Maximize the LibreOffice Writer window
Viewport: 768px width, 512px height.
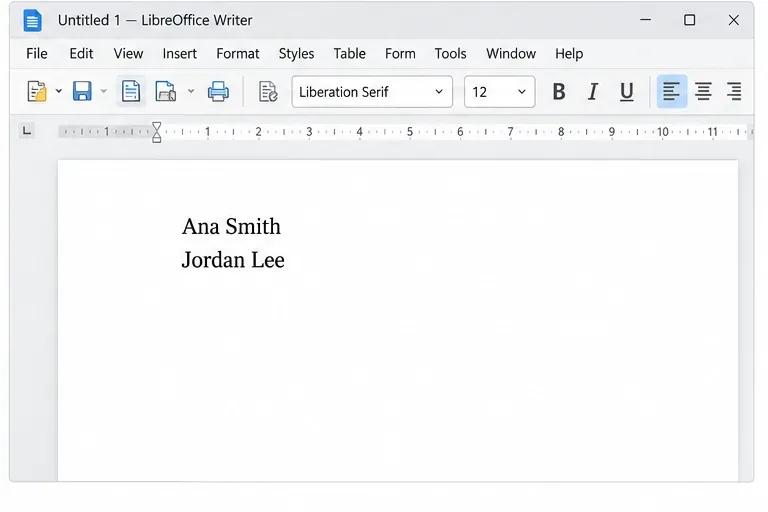(x=690, y=20)
